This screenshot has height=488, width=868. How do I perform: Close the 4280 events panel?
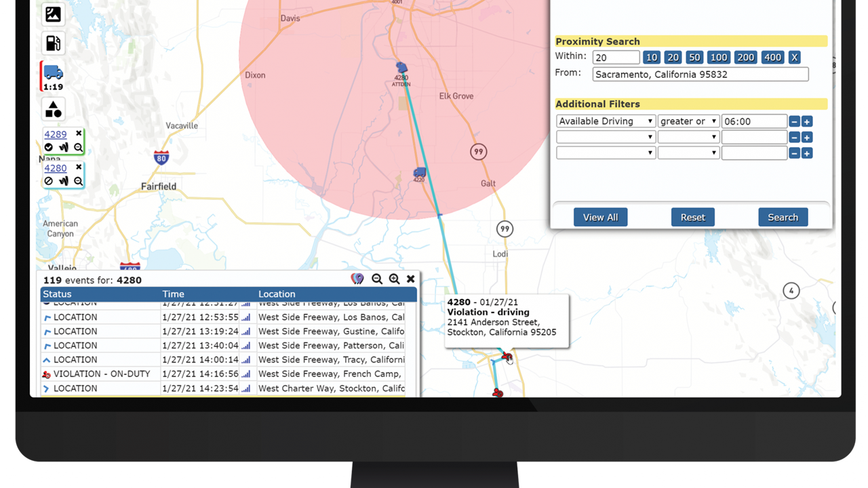410,279
